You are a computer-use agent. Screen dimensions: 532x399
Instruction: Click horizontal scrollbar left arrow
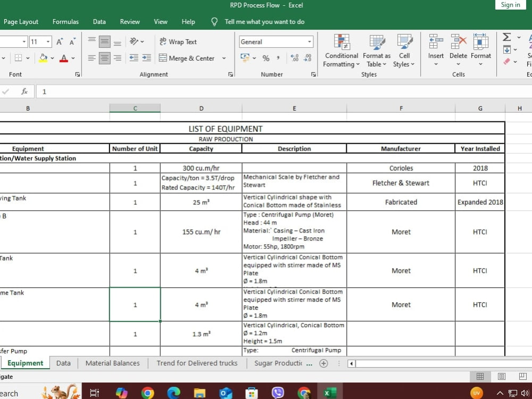click(x=352, y=364)
